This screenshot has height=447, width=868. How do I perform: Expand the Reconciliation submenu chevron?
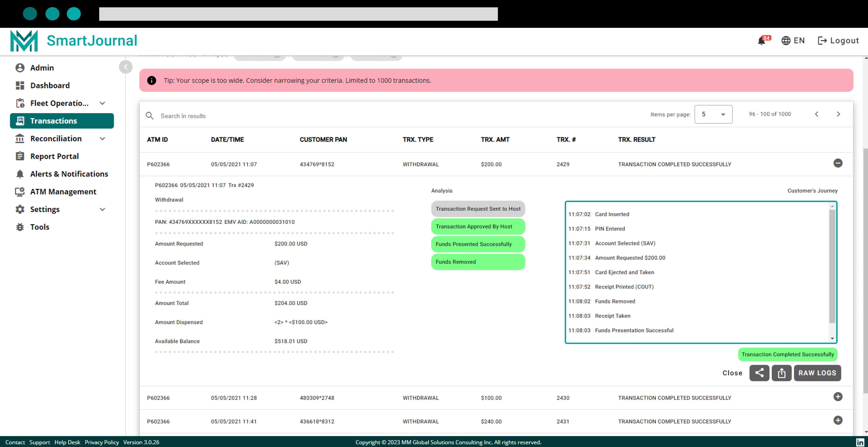[102, 138]
